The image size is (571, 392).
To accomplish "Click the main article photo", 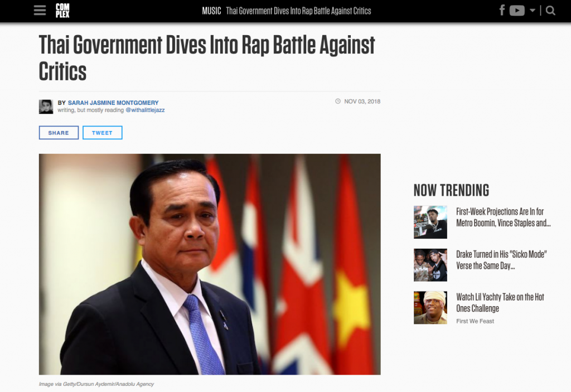I will 210,264.
